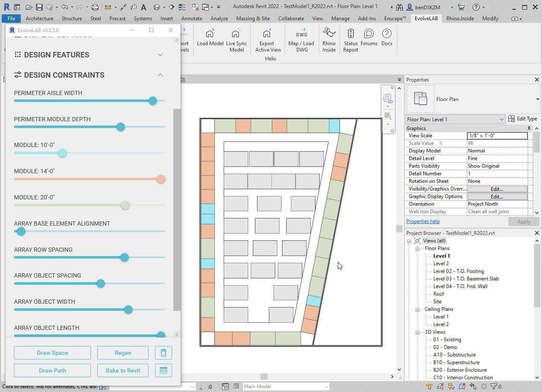
Task: Switch to the Manage ribbon tab
Action: pos(340,19)
